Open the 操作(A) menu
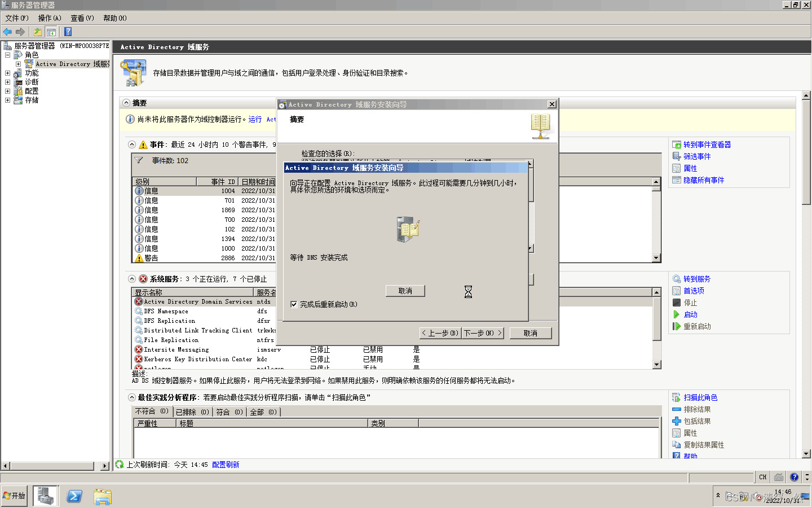This screenshot has width=812, height=508. 50,18
